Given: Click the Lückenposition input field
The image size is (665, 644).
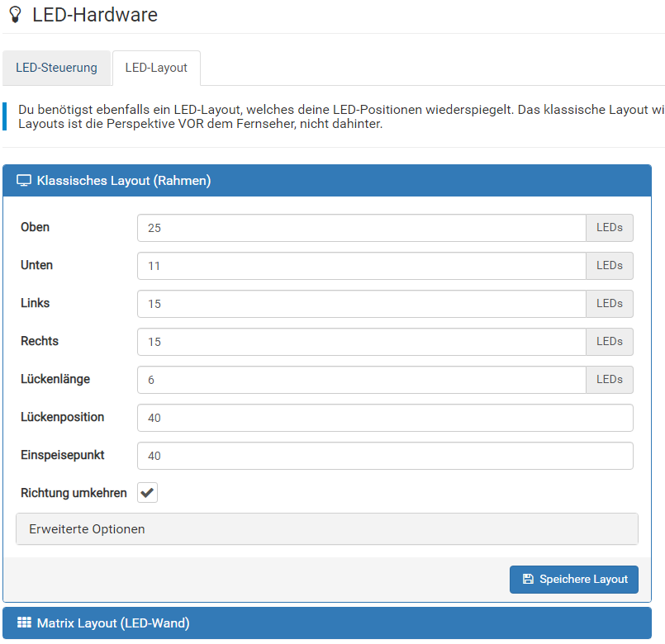Looking at the screenshot, I should point(385,418).
